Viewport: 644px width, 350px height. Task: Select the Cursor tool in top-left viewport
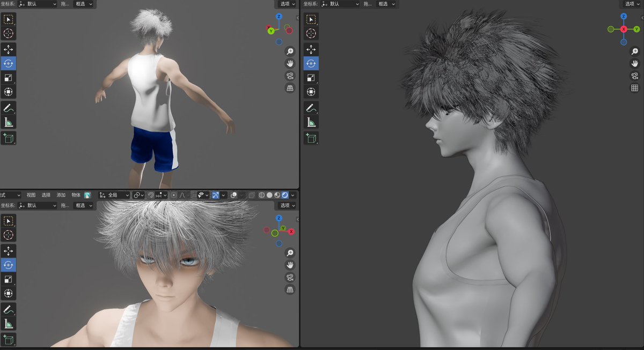point(9,33)
